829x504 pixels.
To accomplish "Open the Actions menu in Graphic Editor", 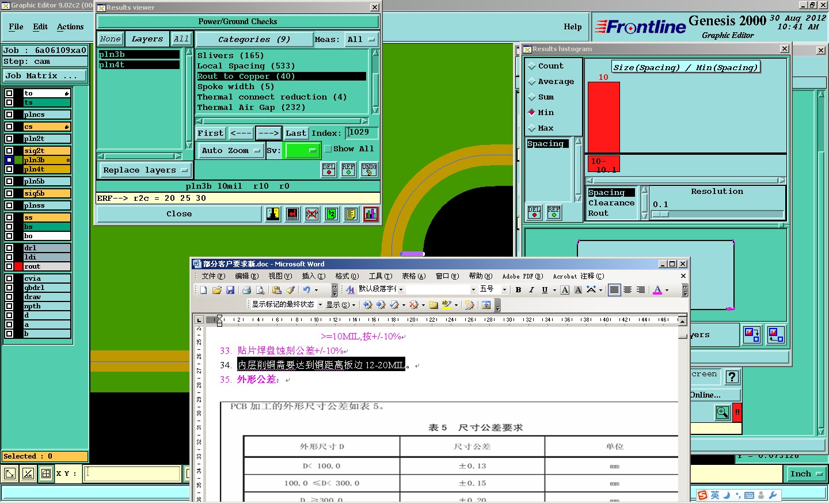I will (x=70, y=27).
